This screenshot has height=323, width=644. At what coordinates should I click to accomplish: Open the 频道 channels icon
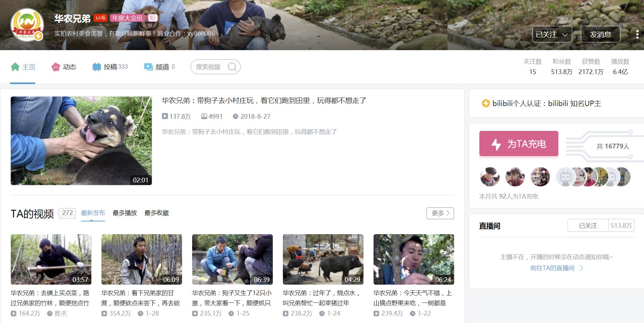click(148, 67)
